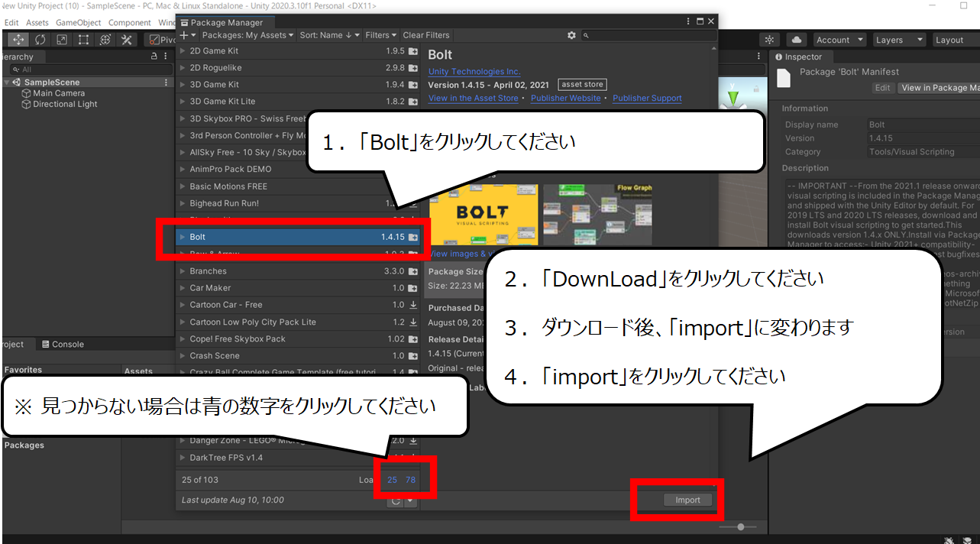Image resolution: width=980 pixels, height=544 pixels.
Task: Toggle the Hierarchy panel lock icon
Action: click(x=154, y=57)
